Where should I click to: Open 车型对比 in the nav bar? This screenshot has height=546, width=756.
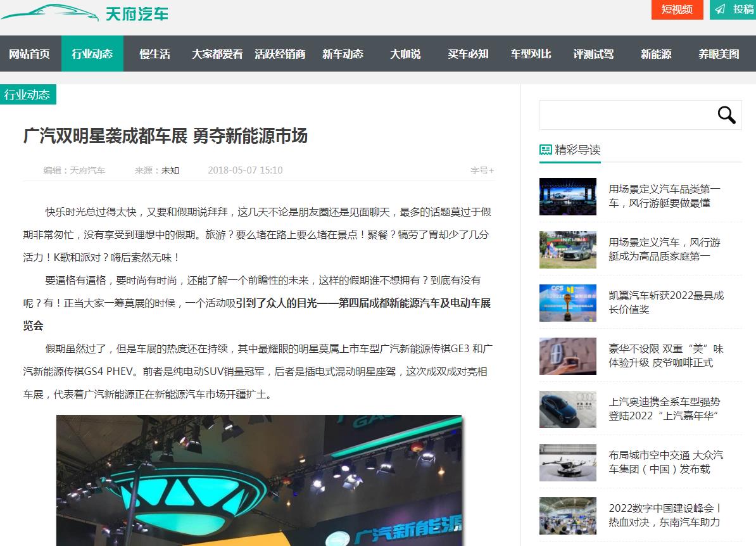531,54
